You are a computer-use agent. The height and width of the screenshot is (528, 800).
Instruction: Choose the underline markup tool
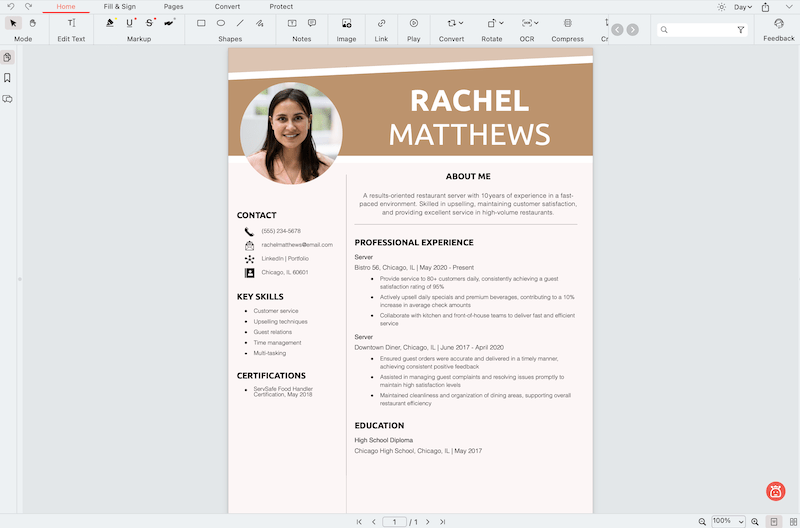[130, 23]
